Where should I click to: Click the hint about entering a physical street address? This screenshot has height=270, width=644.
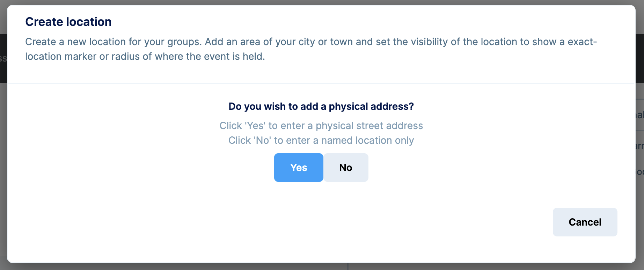point(321,126)
